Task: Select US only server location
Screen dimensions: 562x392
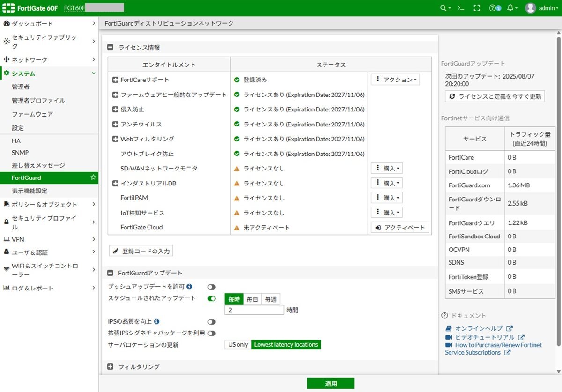Action: point(238,345)
